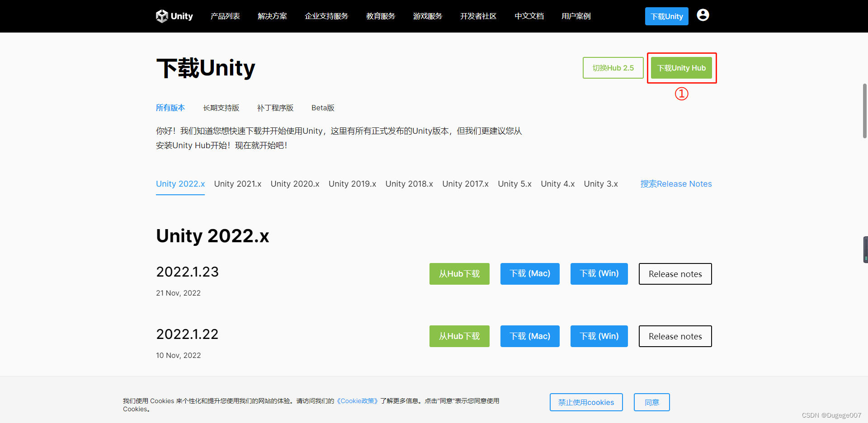Open 游戏服务 navigation item
The image size is (868, 423).
point(428,16)
